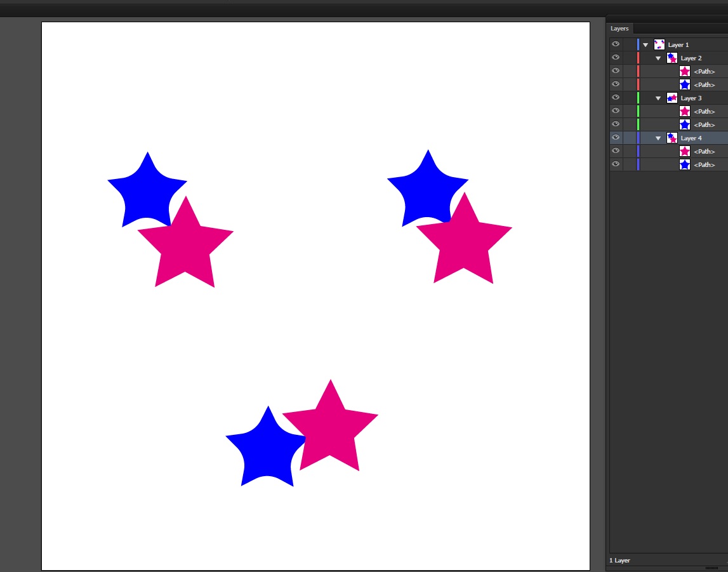This screenshot has height=572, width=728.
Task: Open the Layers panel tab
Action: [620, 29]
